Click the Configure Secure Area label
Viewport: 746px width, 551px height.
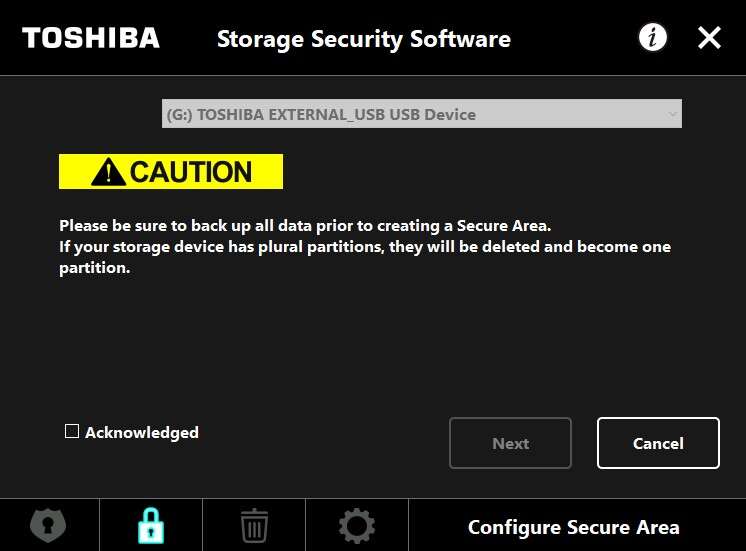[573, 527]
